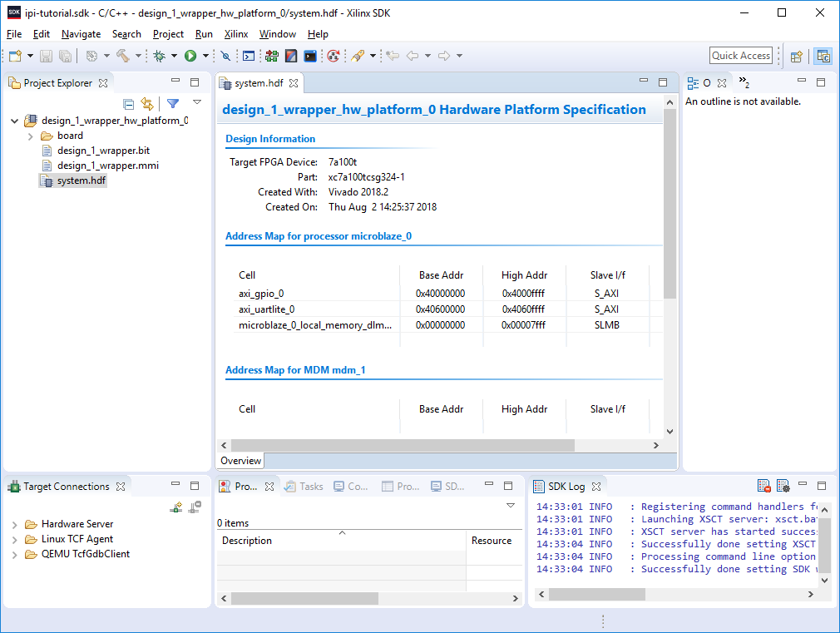The image size is (840, 633).
Task: Expand the Hardware Server node
Action: 14,524
